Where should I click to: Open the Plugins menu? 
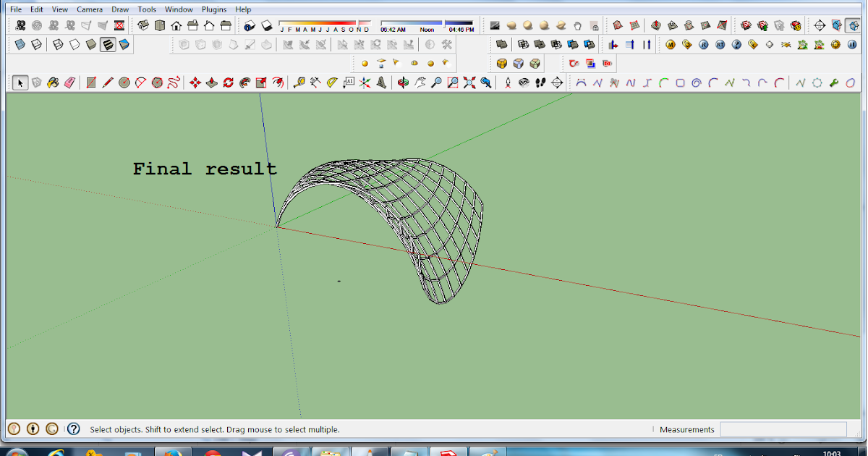click(x=213, y=9)
